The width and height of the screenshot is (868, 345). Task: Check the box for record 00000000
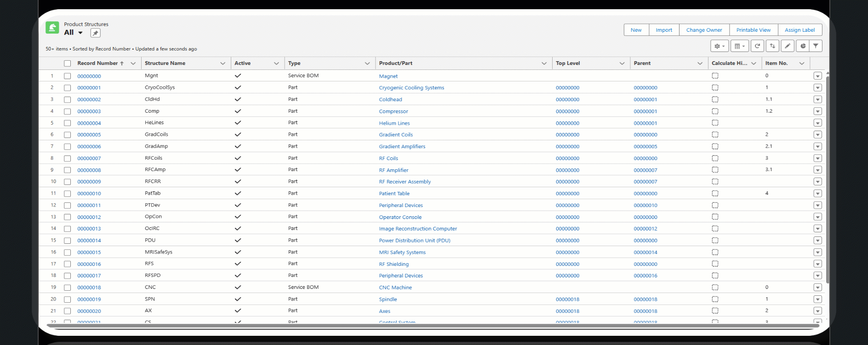[x=68, y=76]
